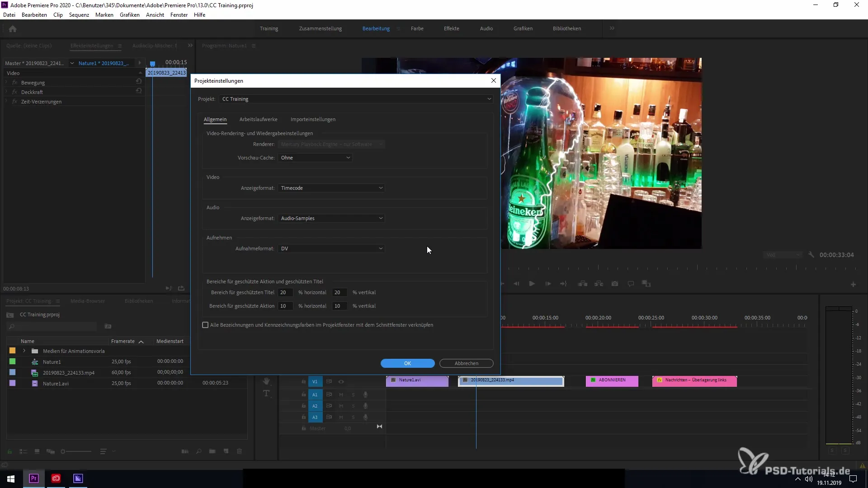
Task: Solo track A1 with S button
Action: (353, 395)
